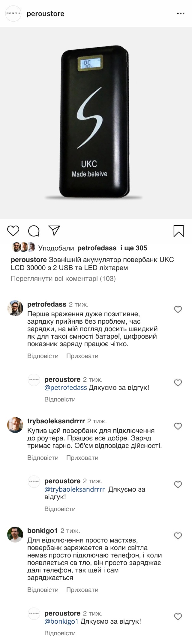Open the Perou profile logo in the header
This screenshot has width=192, height=644.
(13, 14)
